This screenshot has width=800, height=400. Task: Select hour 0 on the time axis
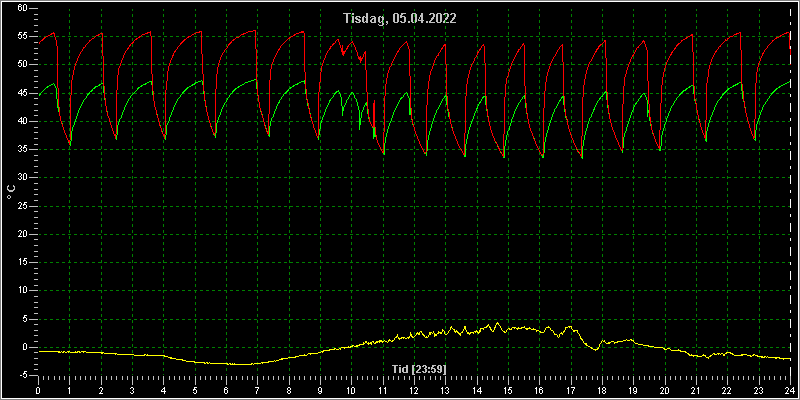pos(38,390)
